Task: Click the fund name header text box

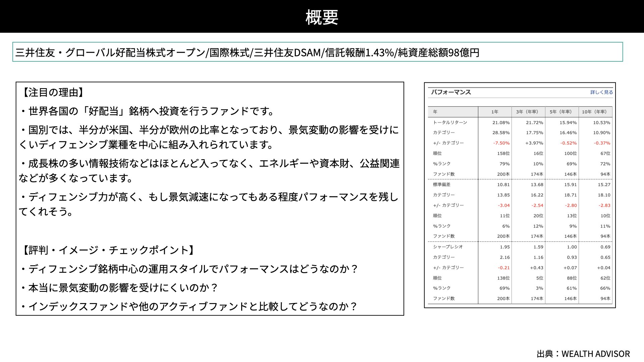Action: (x=318, y=52)
